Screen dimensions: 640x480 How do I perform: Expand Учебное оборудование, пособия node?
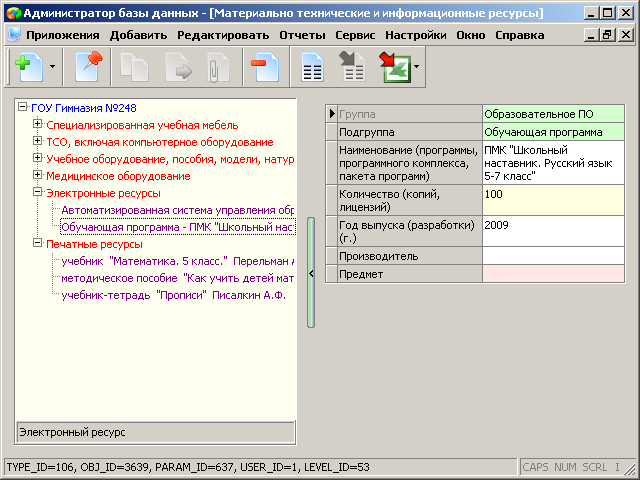38,158
